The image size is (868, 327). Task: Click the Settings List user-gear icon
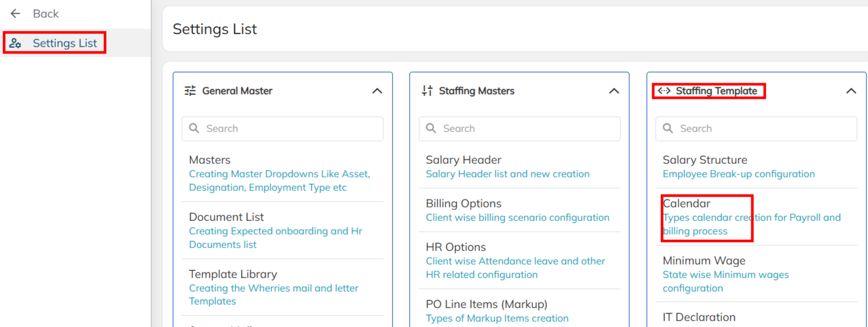click(x=16, y=44)
